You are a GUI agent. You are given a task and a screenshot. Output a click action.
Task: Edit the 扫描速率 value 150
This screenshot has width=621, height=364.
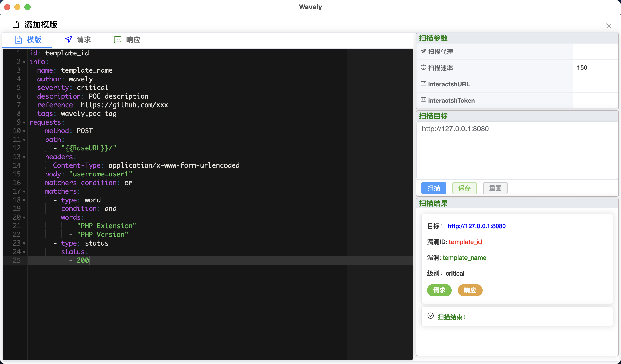[x=596, y=68]
